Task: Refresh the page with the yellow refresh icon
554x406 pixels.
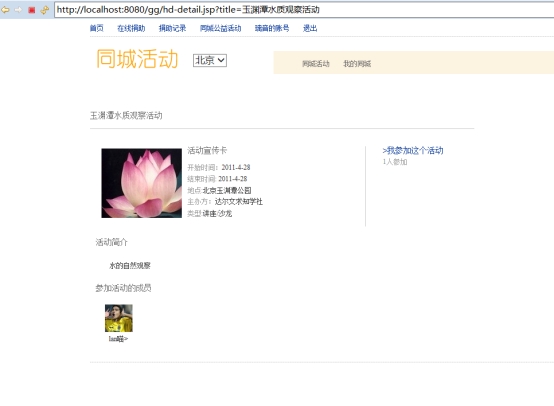Action: [45, 10]
